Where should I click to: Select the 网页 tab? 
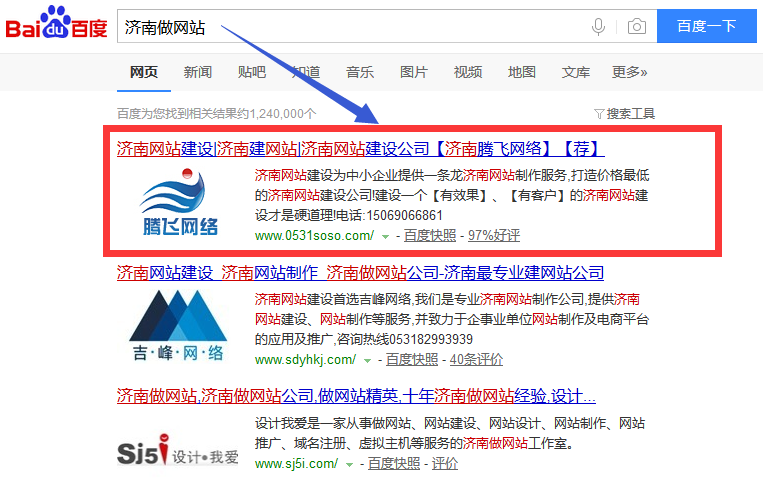click(144, 72)
